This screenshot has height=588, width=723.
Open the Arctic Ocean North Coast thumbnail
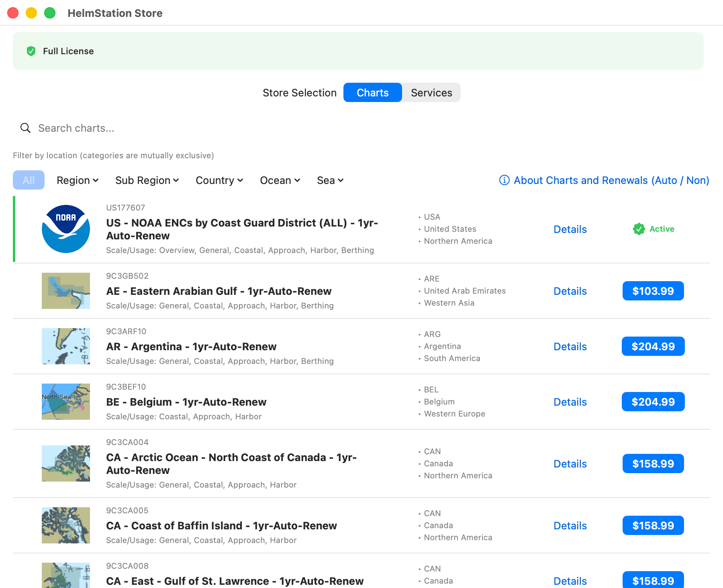[66, 463]
